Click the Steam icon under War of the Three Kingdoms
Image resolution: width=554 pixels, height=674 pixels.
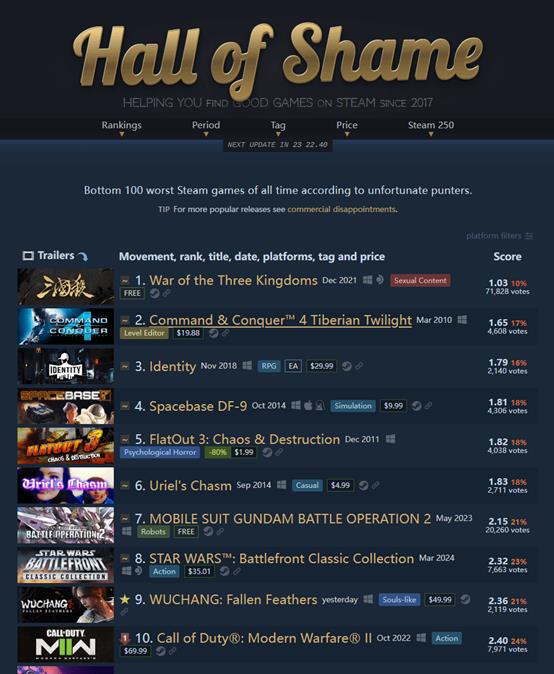coord(155,293)
